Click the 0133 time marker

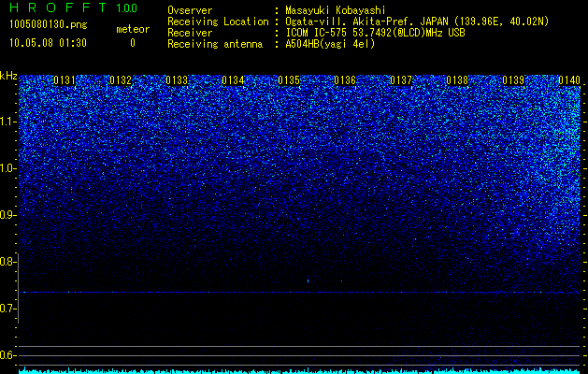point(177,80)
